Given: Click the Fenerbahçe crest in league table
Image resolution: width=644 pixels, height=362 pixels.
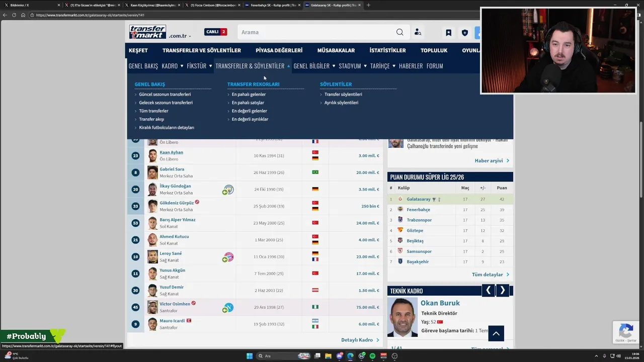Looking at the screenshot, I should 400,209.
